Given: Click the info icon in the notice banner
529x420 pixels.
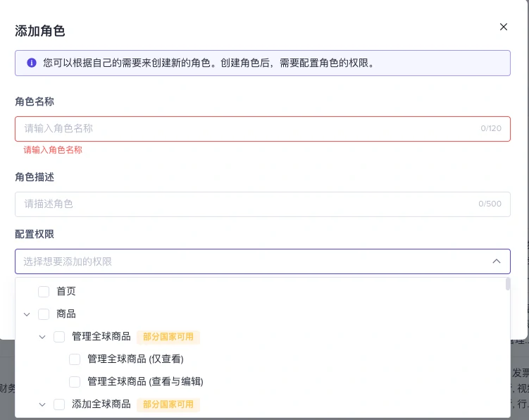Looking at the screenshot, I should click(32, 63).
